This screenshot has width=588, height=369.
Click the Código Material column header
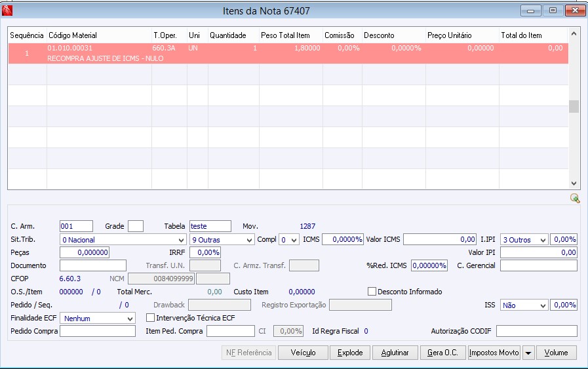(x=99, y=35)
